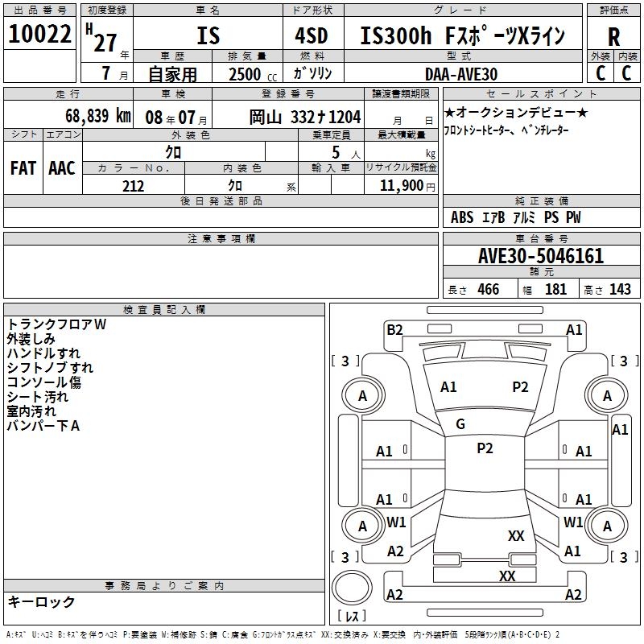Click inspector note シフトノブすれ
This screenshot has height=644, width=644.
pyautogui.click(x=50, y=368)
